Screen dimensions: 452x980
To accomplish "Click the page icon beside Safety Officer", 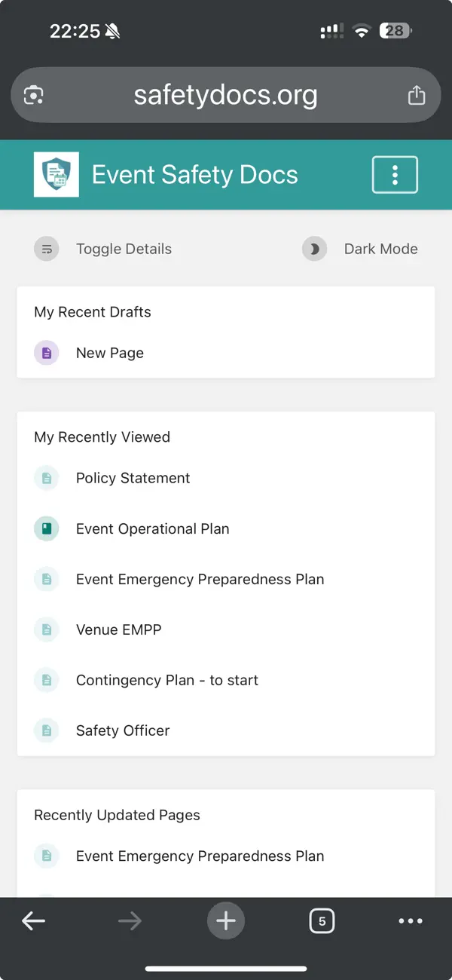I will coord(47,730).
